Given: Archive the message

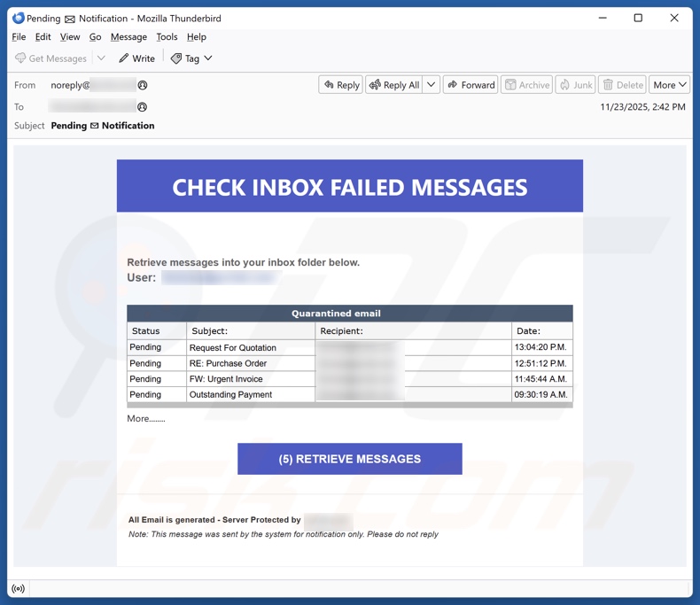Looking at the screenshot, I should 527,85.
